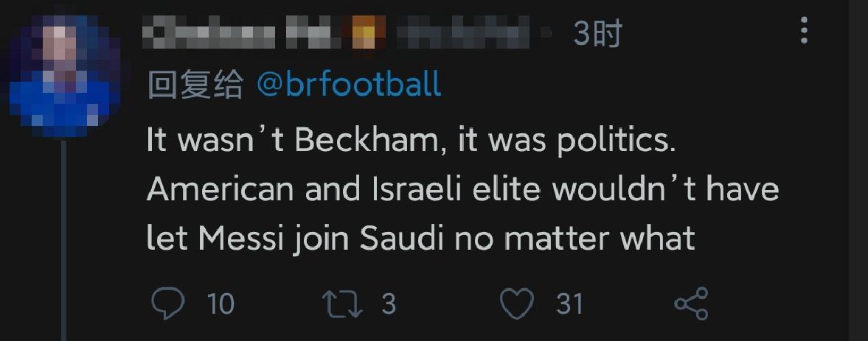Click the "回复给" replying-to label
Viewport: 868px width, 341px height.
pos(195,85)
